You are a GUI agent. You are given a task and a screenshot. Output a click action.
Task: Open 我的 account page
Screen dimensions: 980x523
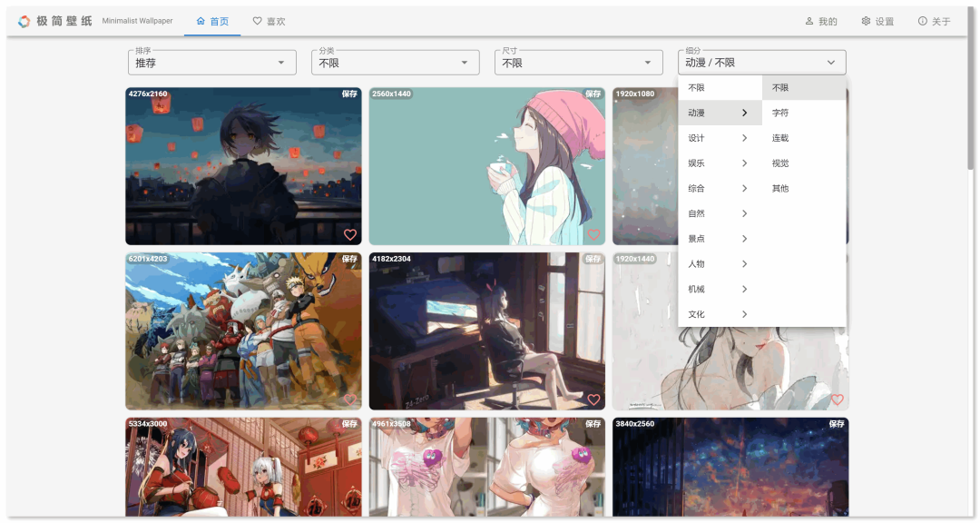(820, 21)
